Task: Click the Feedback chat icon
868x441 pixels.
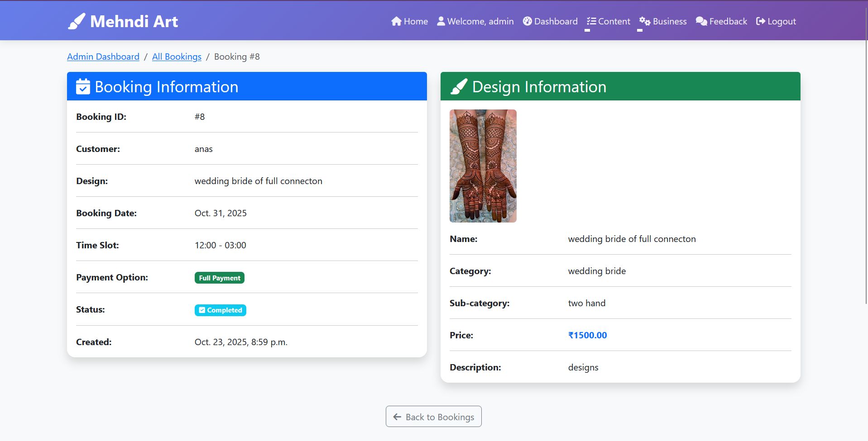Action: click(x=701, y=21)
